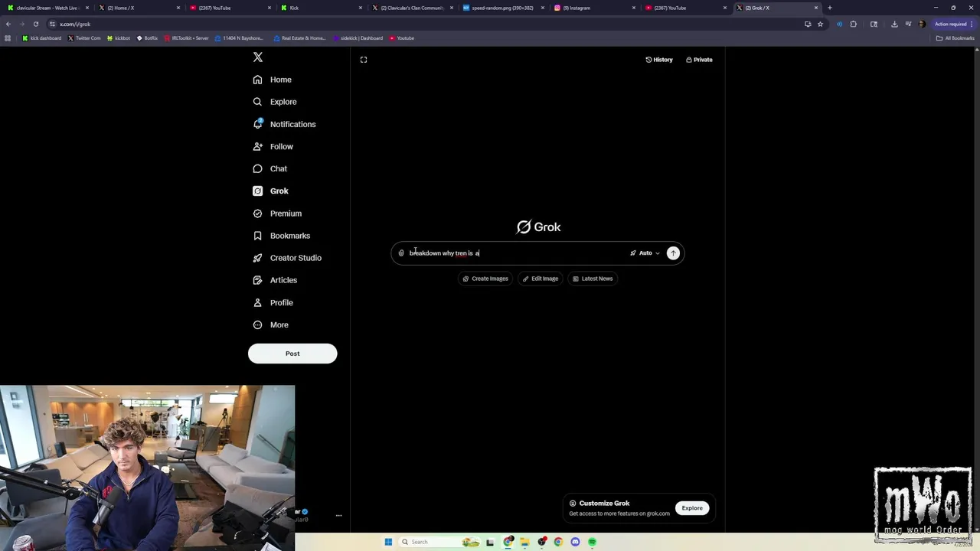
Task: Open the browser extensions puzzle icon
Action: pos(854,24)
